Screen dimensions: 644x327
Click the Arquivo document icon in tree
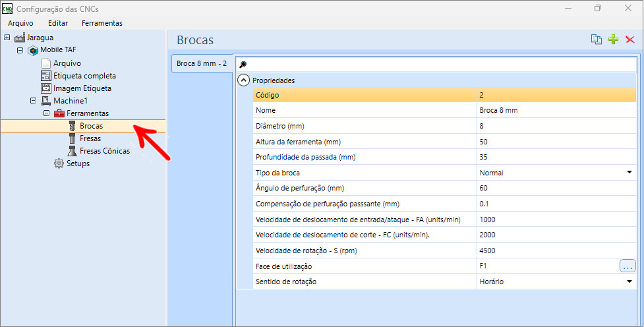coord(46,63)
